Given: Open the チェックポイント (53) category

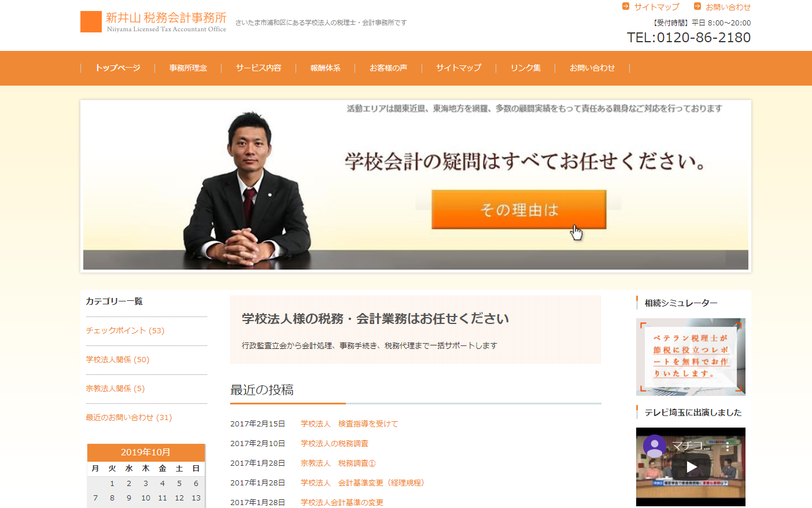Looking at the screenshot, I should tap(125, 330).
